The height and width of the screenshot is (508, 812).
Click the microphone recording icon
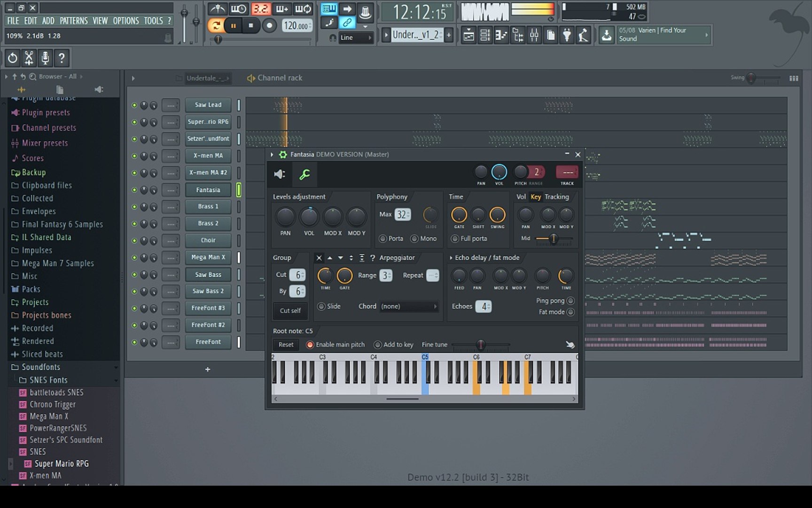(x=45, y=58)
